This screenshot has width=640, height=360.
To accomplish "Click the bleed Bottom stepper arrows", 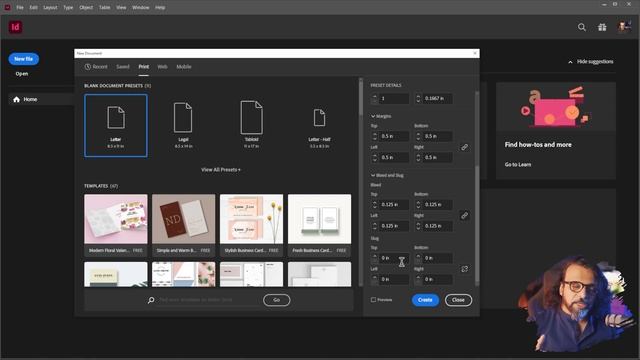I will click(x=418, y=204).
